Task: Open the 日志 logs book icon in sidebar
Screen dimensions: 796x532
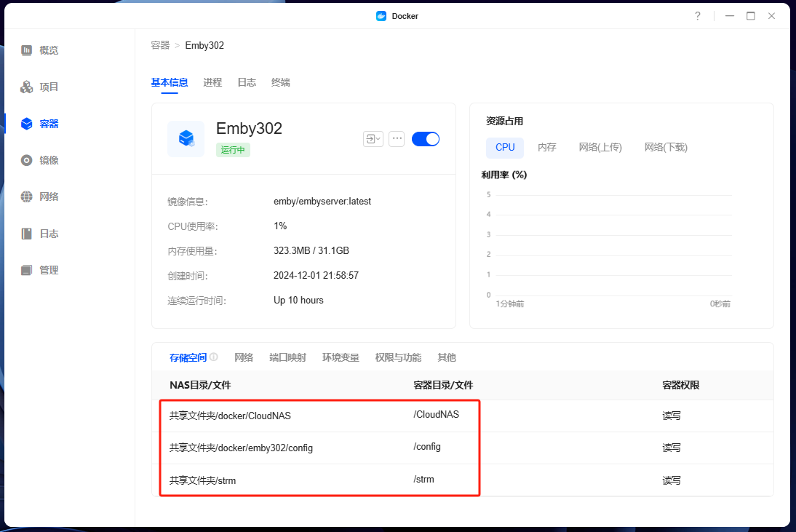Action: 26,234
